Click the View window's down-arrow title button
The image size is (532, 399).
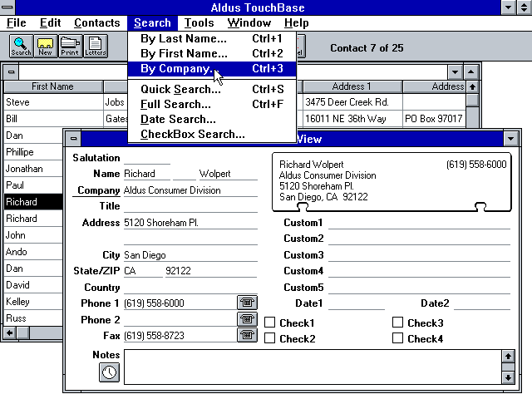[510, 139]
